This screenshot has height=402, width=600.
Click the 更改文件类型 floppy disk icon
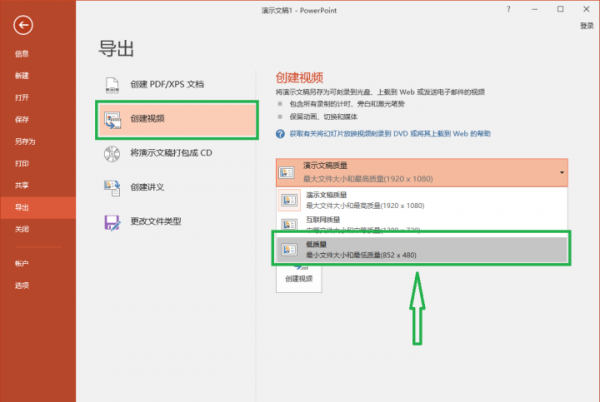(x=112, y=222)
